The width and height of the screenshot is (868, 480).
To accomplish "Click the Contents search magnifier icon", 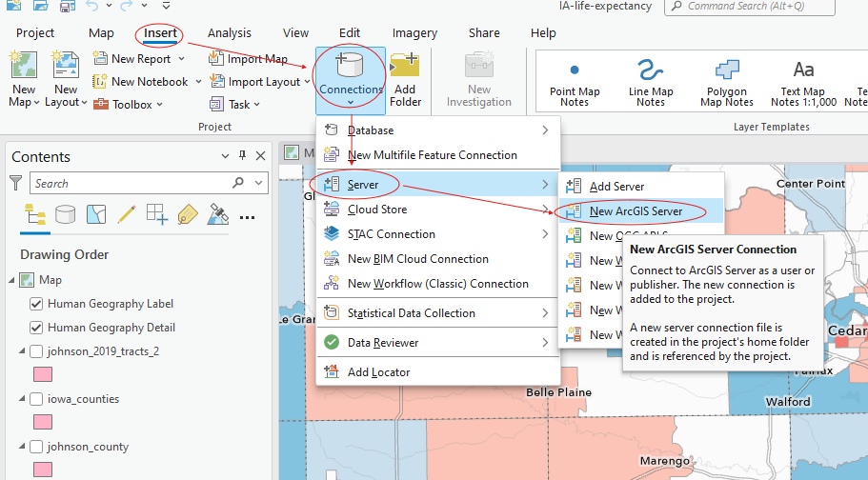I will point(238,182).
